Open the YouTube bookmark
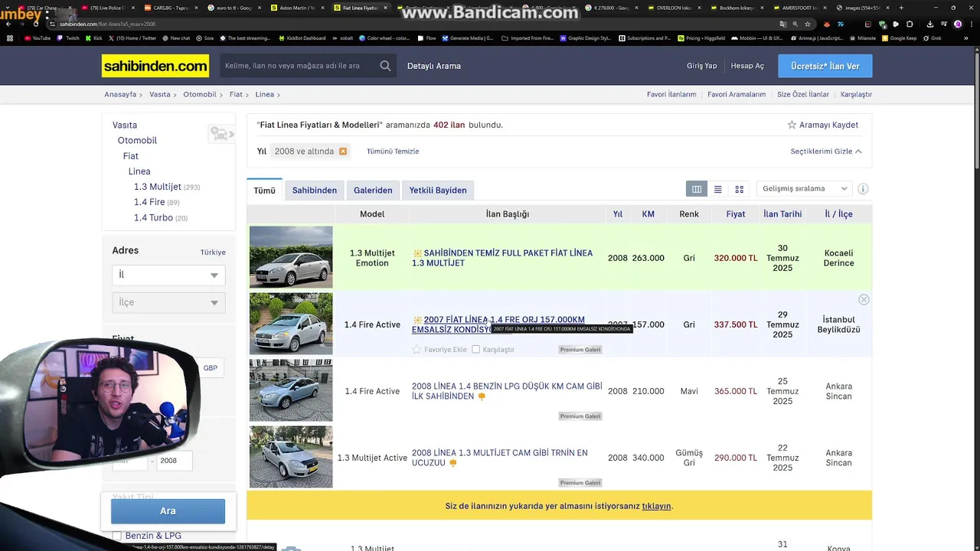This screenshot has width=980, height=551. click(x=38, y=37)
